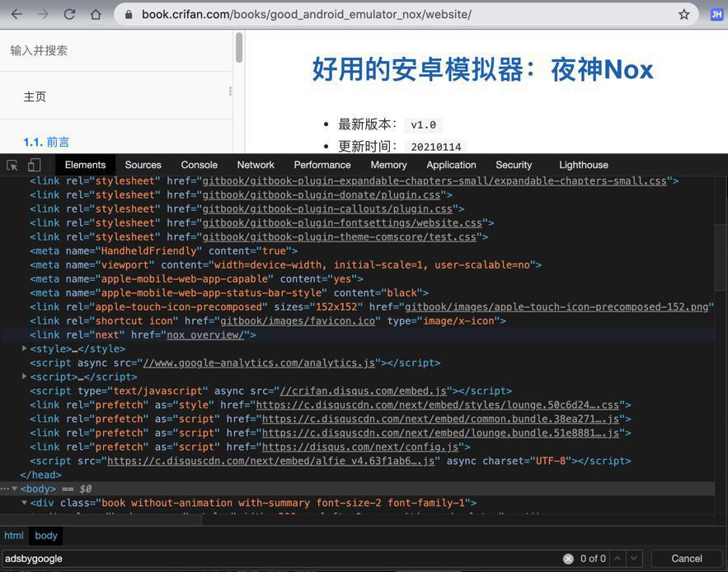Open the 主页 sidebar link

point(35,96)
